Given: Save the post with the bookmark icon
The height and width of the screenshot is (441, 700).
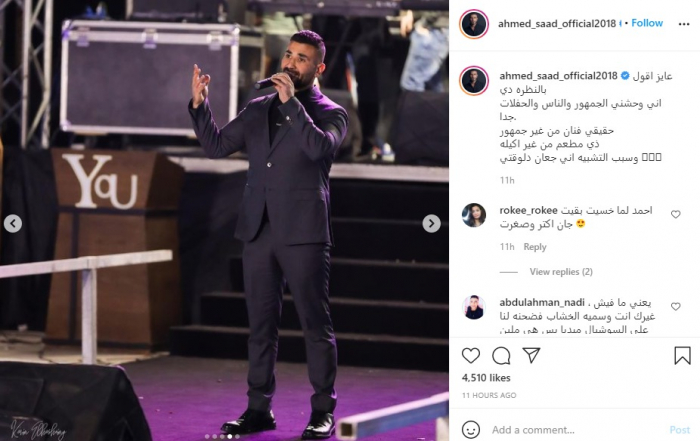Looking at the screenshot, I should point(682,356).
